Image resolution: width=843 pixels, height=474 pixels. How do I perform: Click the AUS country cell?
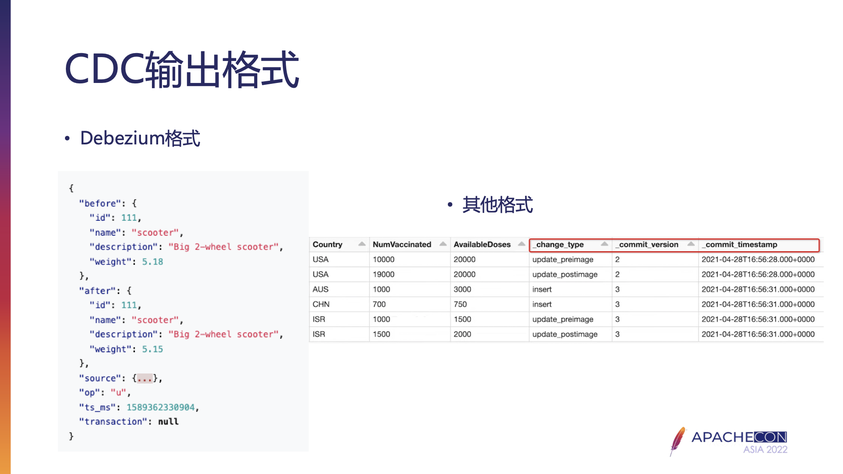point(321,290)
